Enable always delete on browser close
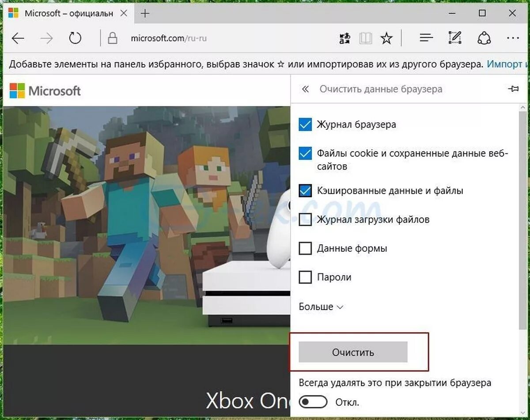Screen dimensions: 530x420 pyautogui.click(x=313, y=402)
